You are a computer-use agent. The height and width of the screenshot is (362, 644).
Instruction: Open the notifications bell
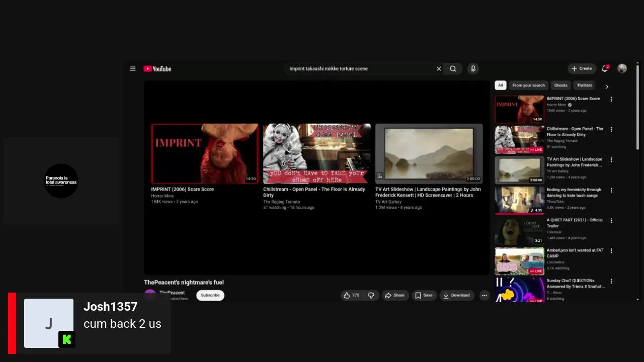click(605, 69)
